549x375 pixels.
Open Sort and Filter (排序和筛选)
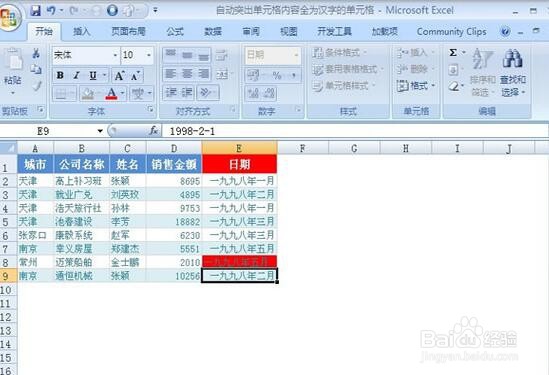pos(482,73)
